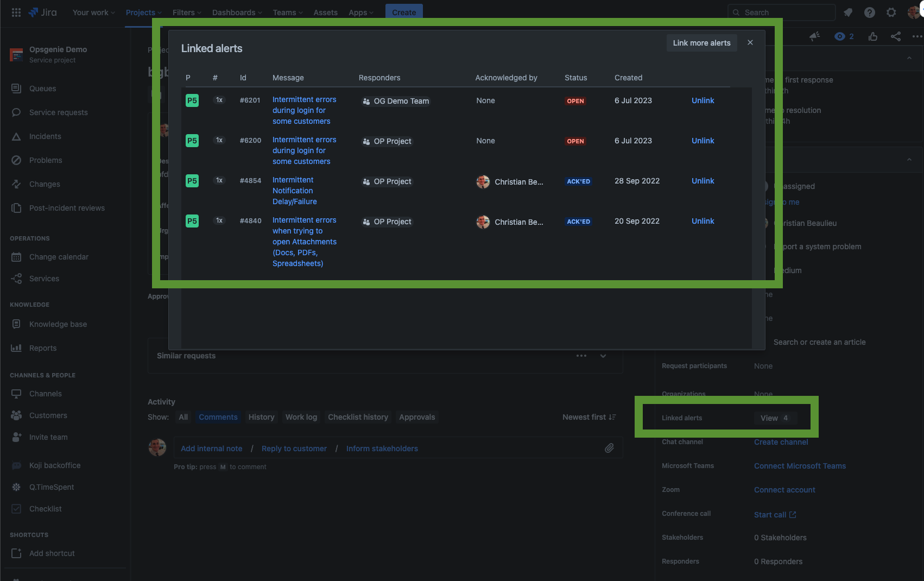
Task: Open the help question mark icon
Action: 870,12
